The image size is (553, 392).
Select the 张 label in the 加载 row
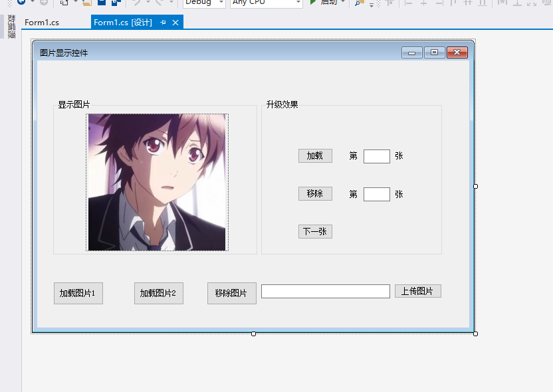[x=399, y=156]
